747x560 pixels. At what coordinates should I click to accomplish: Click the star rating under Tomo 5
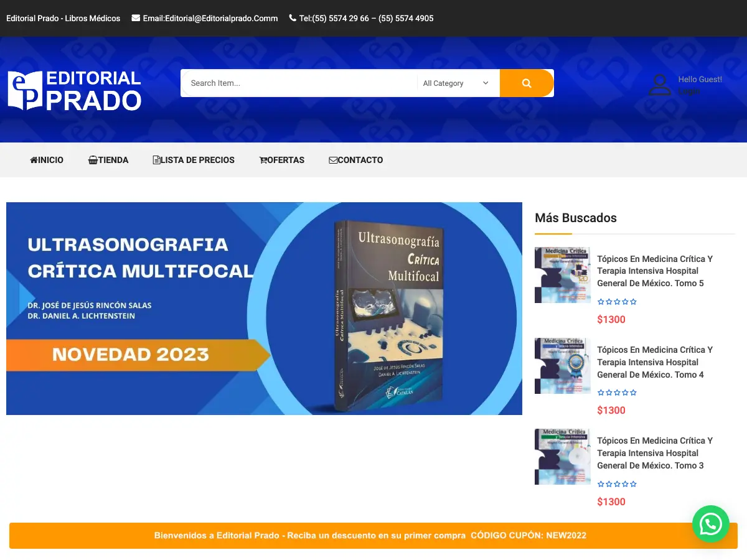pos(617,302)
